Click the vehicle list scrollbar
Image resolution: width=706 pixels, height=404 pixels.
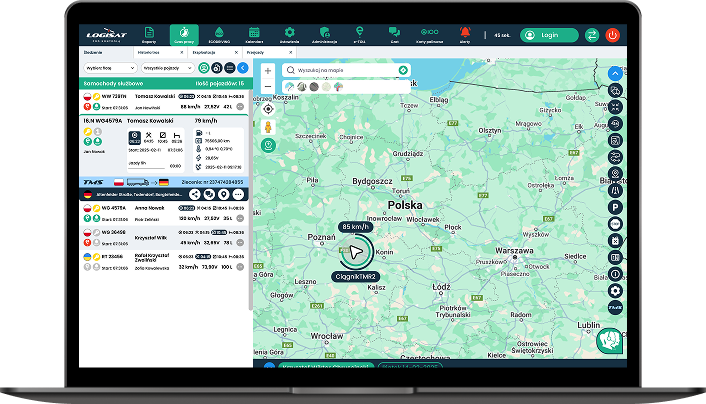point(250,200)
